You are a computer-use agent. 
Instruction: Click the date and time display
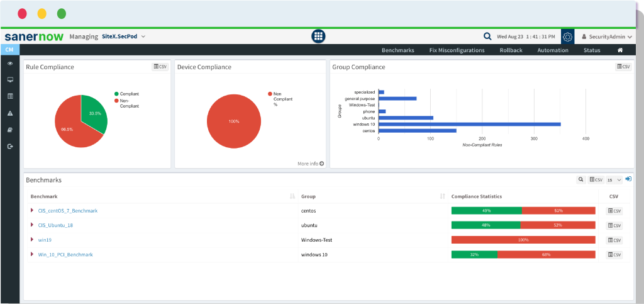(x=526, y=37)
